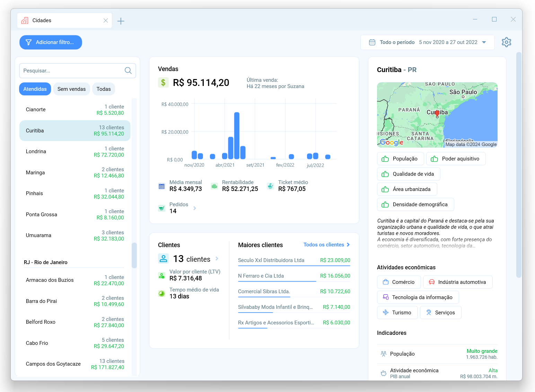The image size is (535, 392).
Task: Click the calendar icon in period selector
Action: (x=372, y=42)
